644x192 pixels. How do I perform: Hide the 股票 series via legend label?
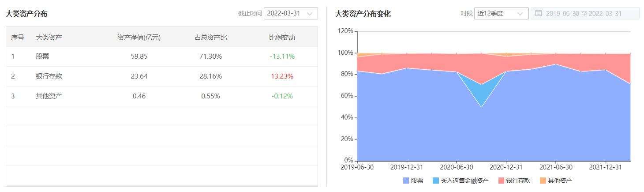coord(417,181)
